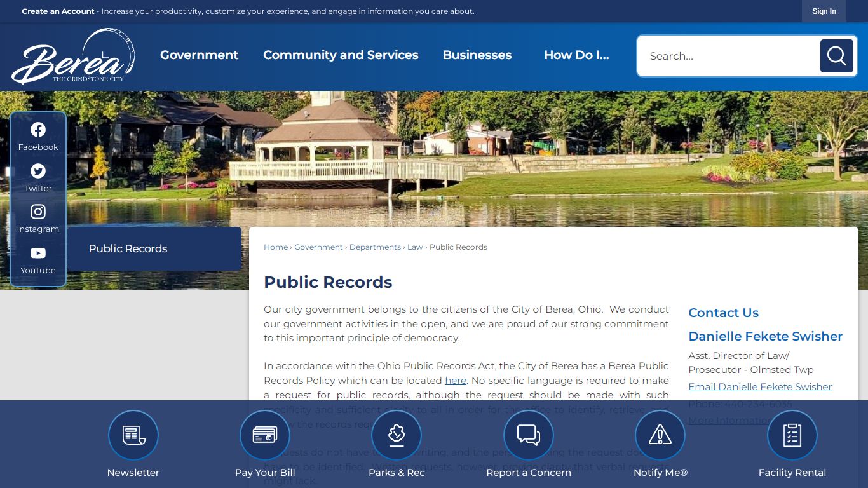Viewport: 868px width, 488px height.
Task: Open the Facebook social icon
Action: pos(38,130)
